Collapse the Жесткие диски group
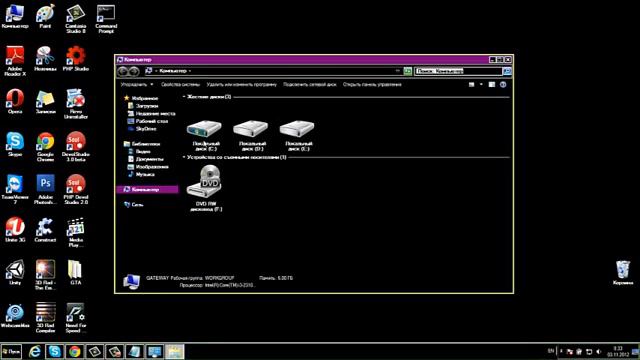 (x=184, y=97)
